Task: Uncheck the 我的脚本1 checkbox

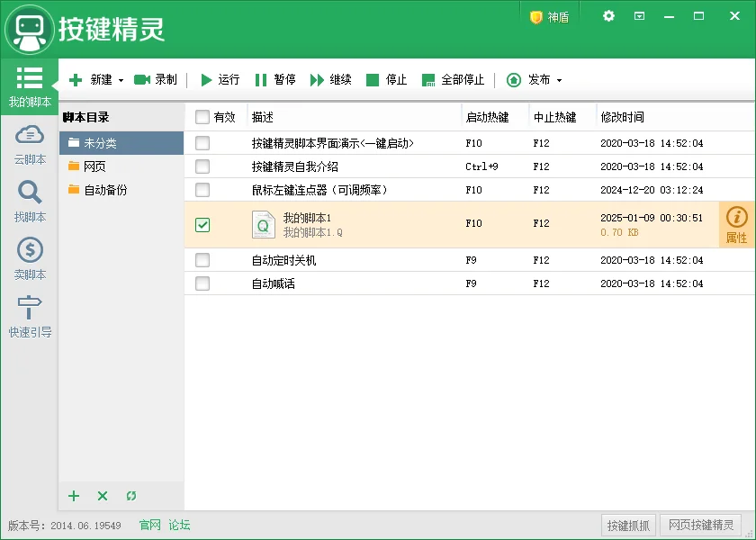Action: point(202,224)
